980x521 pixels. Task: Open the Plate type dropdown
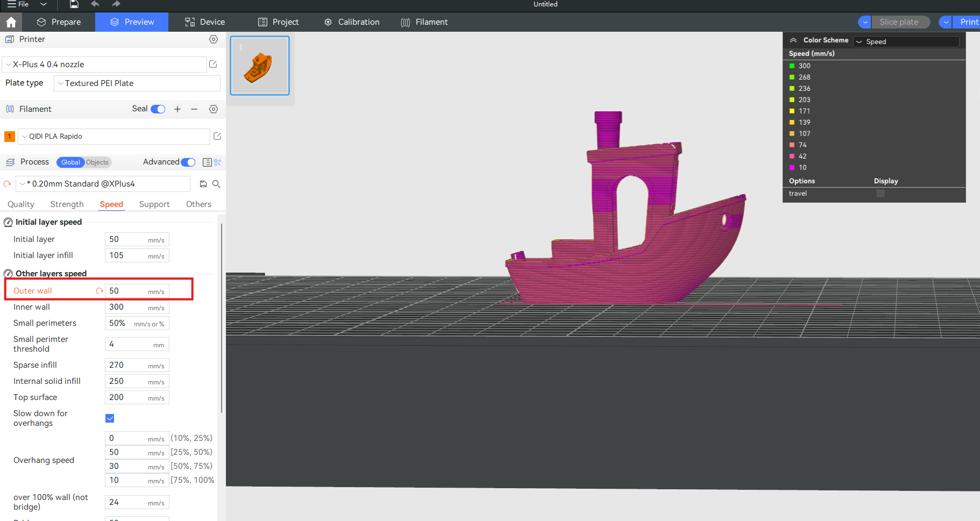[x=137, y=83]
